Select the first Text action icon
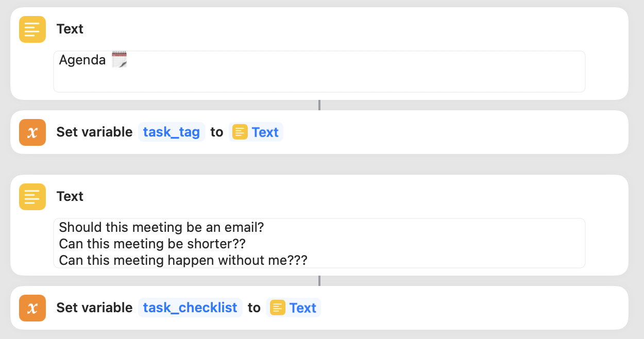This screenshot has height=339, width=644. click(x=32, y=29)
